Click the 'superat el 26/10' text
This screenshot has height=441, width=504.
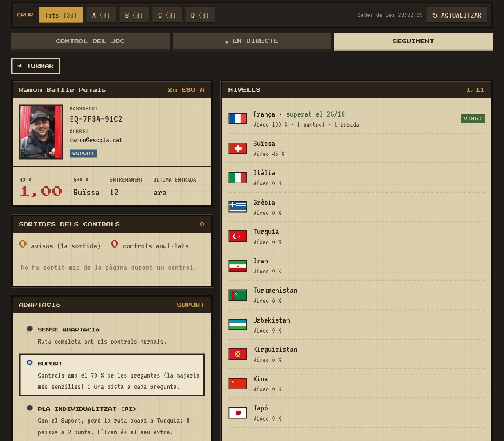(x=316, y=114)
